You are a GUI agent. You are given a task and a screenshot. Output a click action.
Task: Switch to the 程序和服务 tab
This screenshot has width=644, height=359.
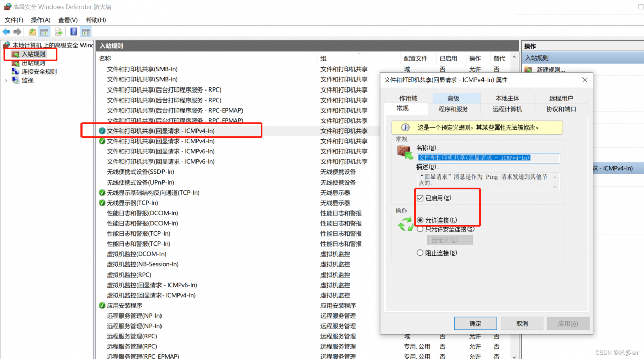coord(453,109)
